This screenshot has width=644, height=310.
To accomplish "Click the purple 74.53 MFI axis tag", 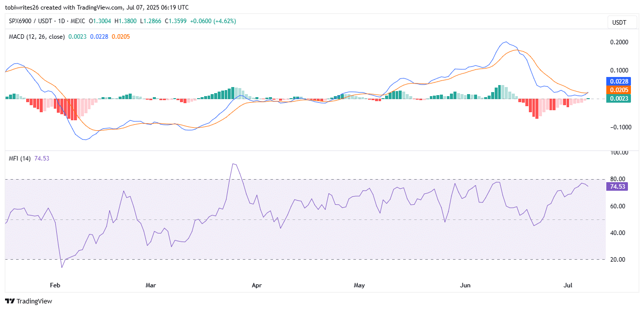I will point(617,186).
